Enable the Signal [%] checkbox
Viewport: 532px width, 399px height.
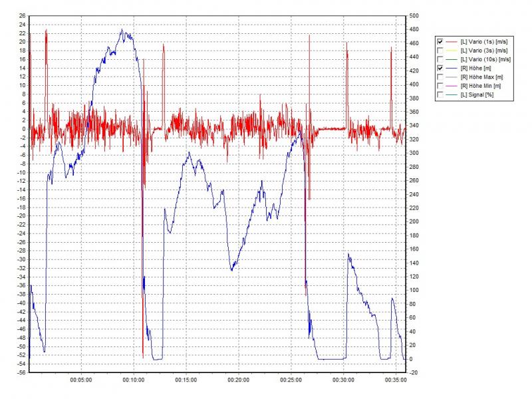[440, 95]
